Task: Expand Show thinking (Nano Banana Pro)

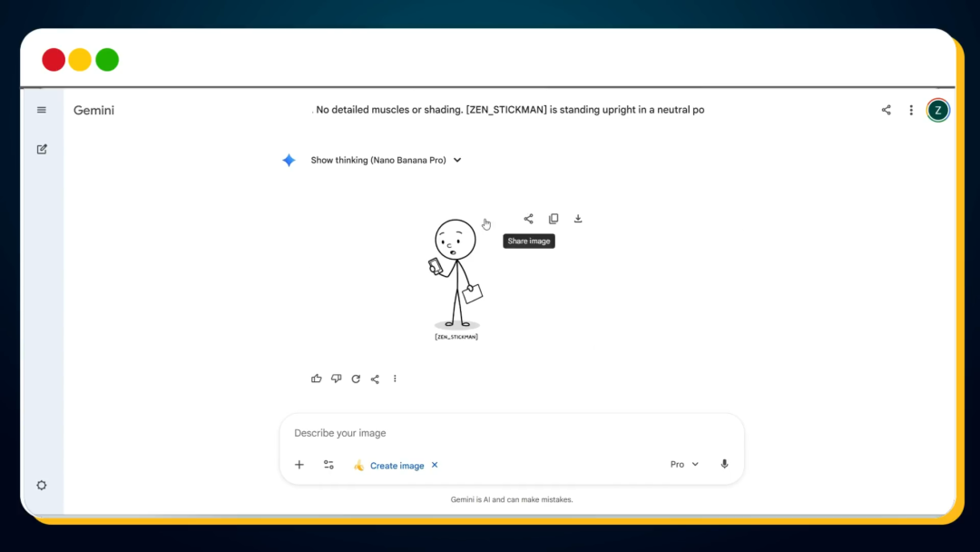Action: point(386,160)
